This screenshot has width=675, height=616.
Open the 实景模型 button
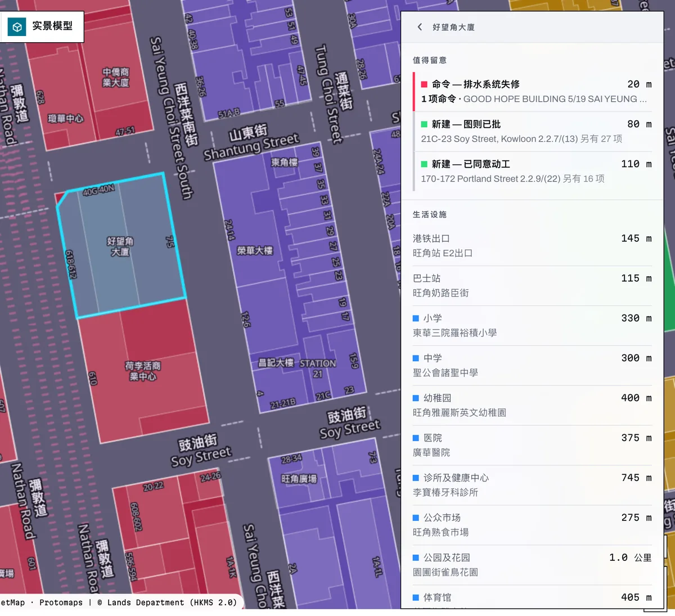point(42,26)
